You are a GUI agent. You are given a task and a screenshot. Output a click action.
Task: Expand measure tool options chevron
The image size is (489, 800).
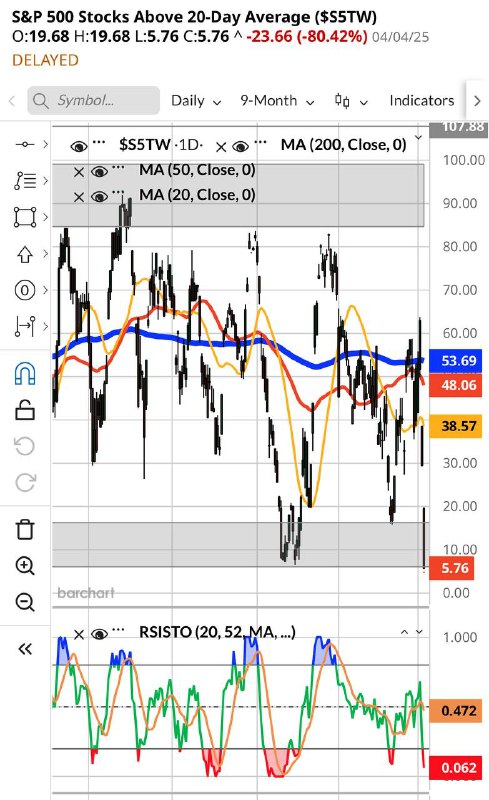tap(45, 327)
